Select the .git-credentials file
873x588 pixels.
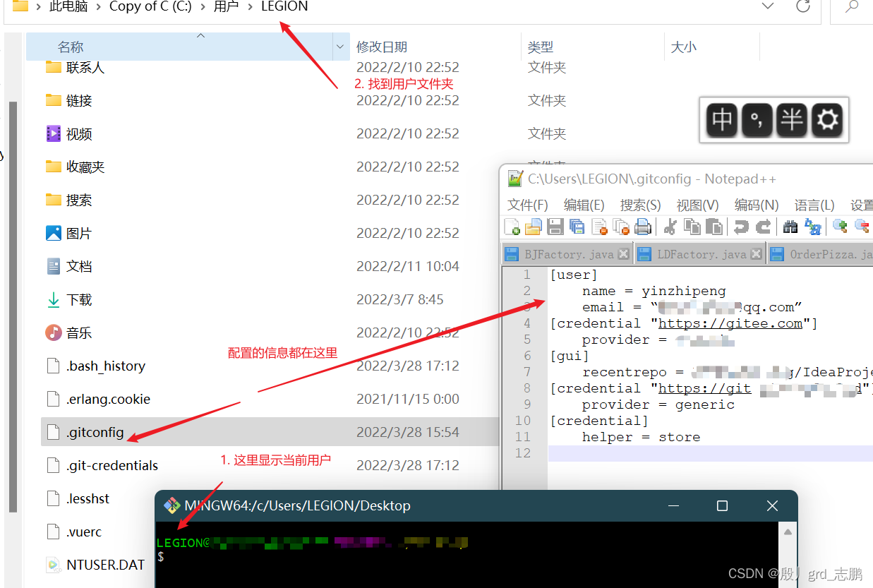coord(112,465)
